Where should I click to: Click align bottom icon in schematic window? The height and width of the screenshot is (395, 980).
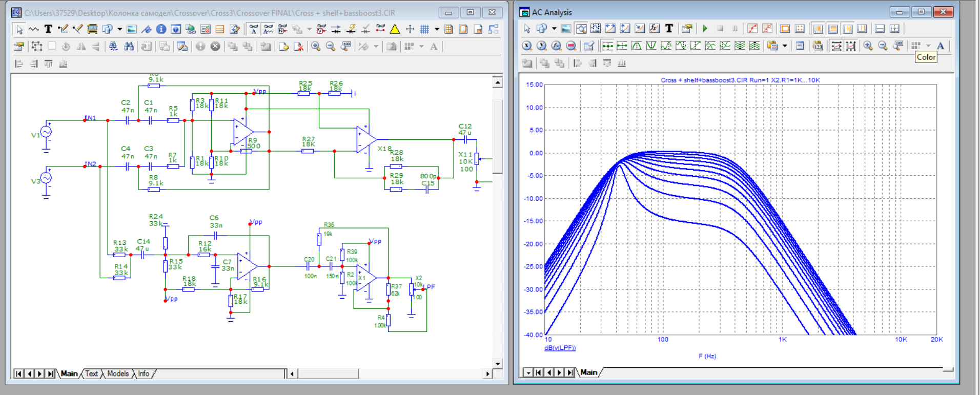pos(63,64)
